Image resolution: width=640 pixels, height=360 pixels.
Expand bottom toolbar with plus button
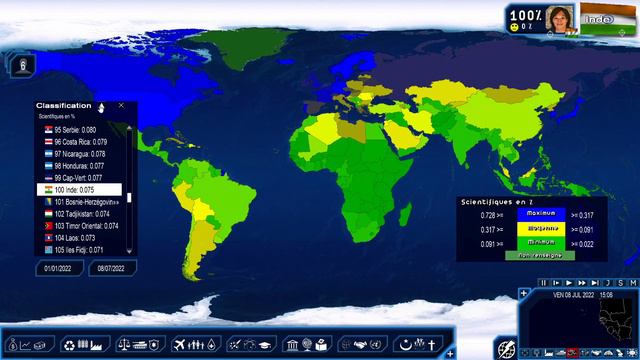[x=450, y=353]
